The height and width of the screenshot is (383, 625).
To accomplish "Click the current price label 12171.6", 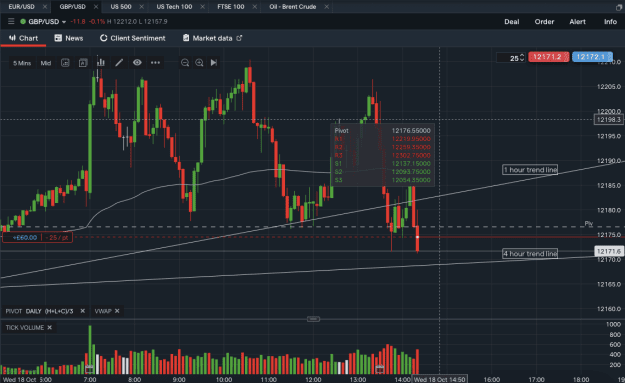I will click(x=609, y=251).
